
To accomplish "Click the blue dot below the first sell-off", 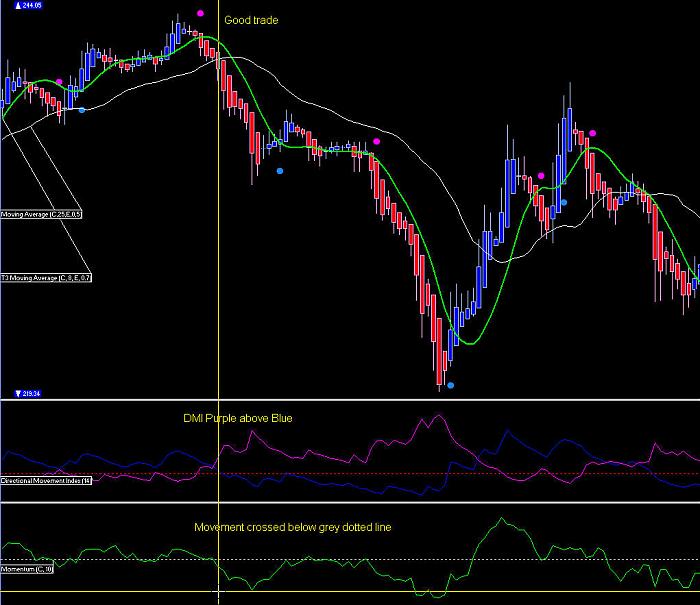I will (x=280, y=171).
